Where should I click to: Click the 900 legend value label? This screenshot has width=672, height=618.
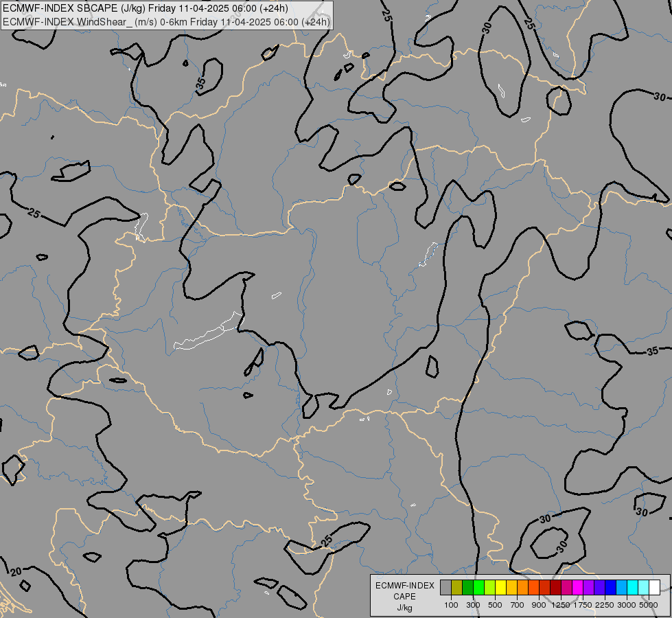(539, 605)
